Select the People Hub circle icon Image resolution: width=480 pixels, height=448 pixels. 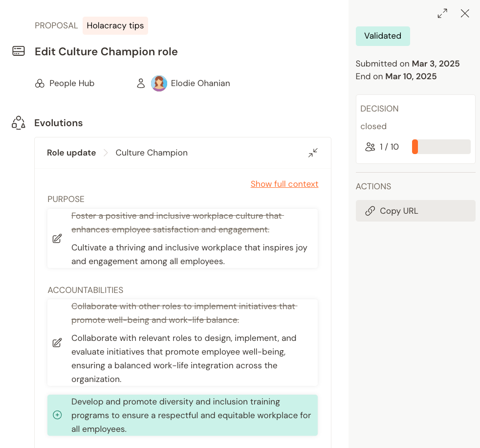39,83
